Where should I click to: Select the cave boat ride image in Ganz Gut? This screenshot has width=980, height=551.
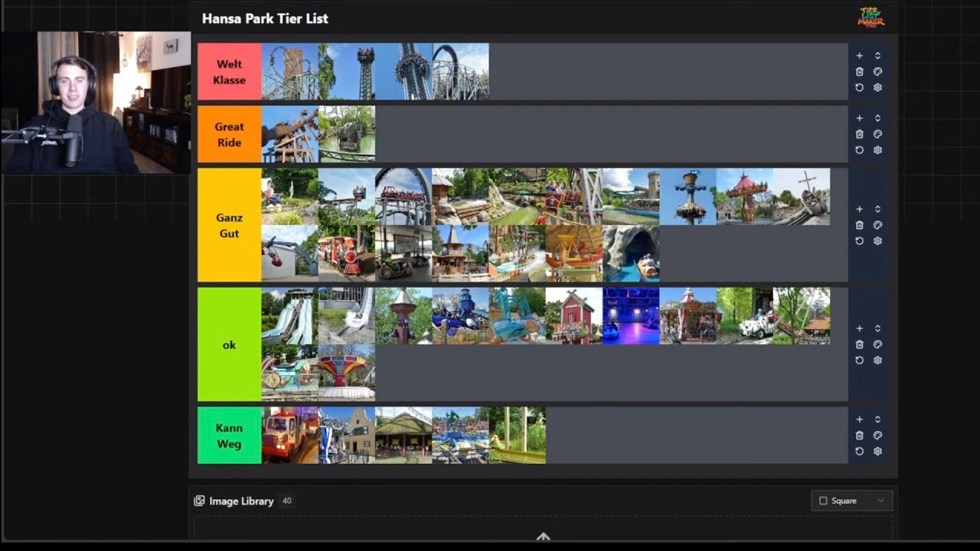point(630,253)
